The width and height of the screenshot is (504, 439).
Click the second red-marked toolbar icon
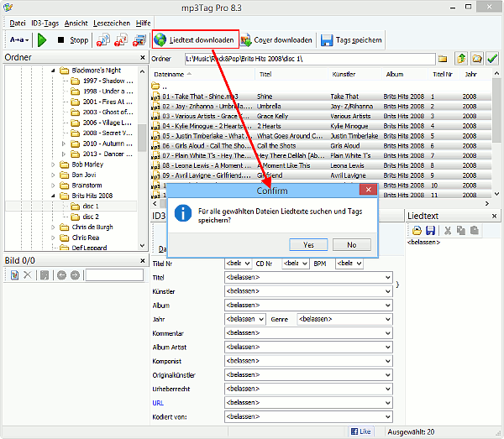click(x=122, y=40)
